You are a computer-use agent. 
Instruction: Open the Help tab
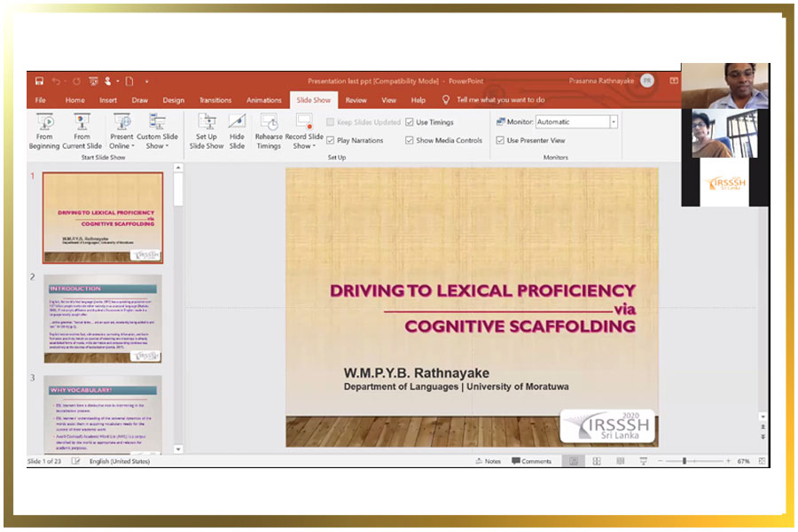pos(419,100)
